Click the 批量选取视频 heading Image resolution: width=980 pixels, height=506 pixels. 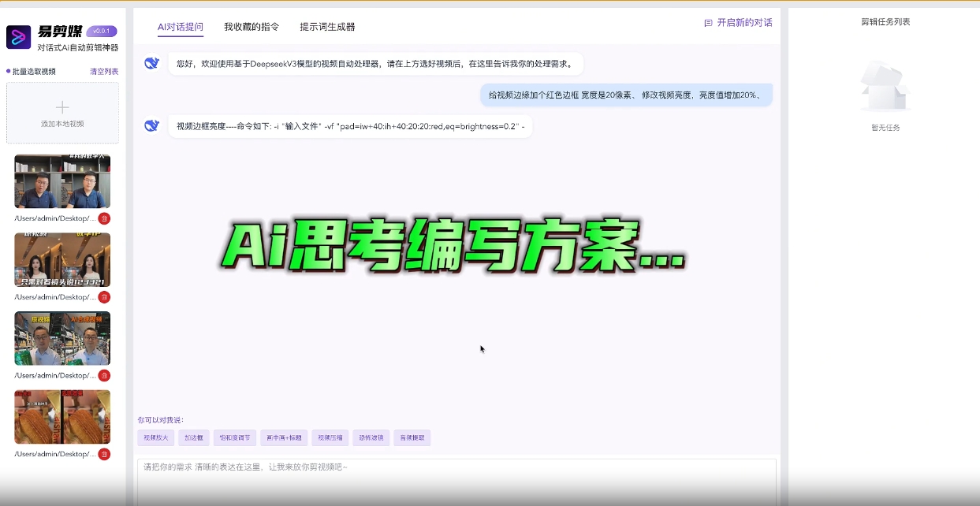34,72
